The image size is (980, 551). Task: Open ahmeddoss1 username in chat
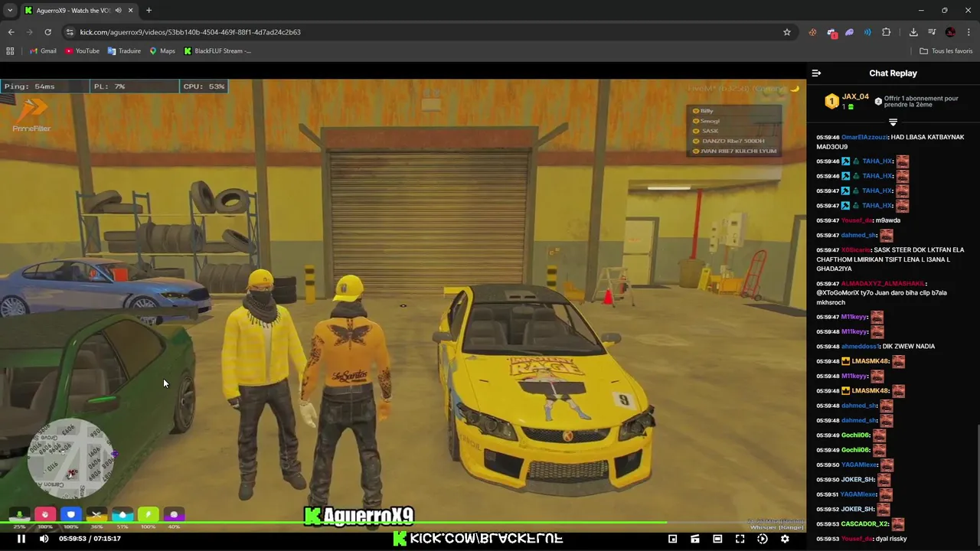pyautogui.click(x=861, y=347)
